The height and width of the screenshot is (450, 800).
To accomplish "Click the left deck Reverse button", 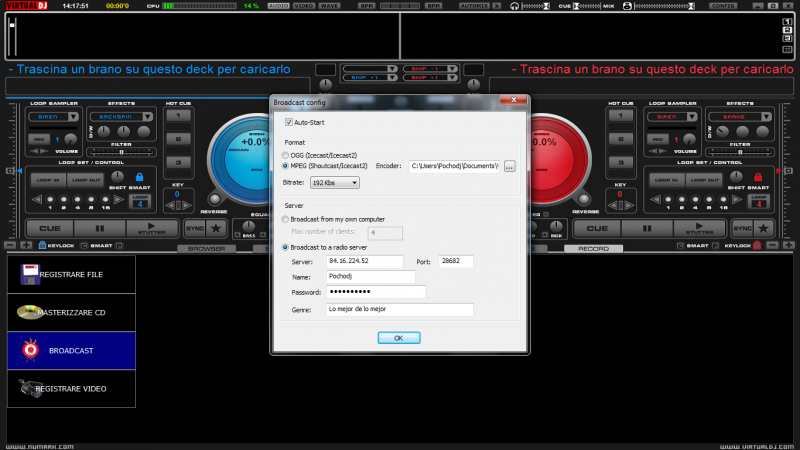I will tap(215, 199).
